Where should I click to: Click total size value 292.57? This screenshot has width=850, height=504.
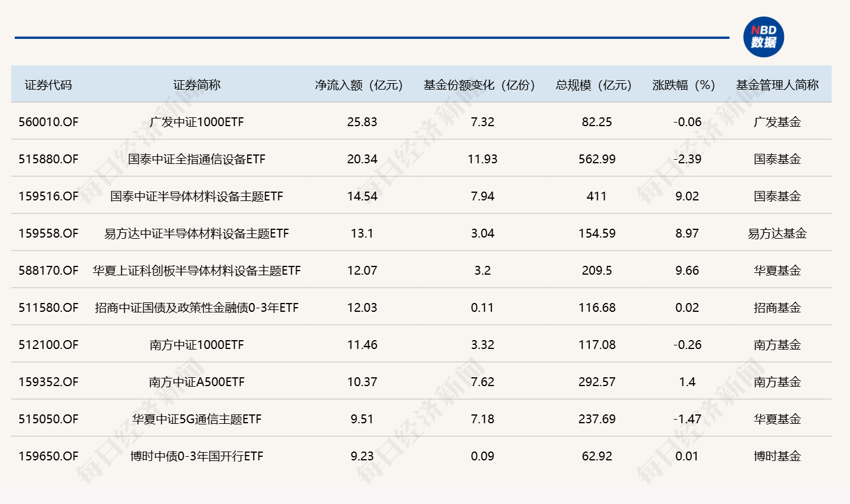point(597,382)
